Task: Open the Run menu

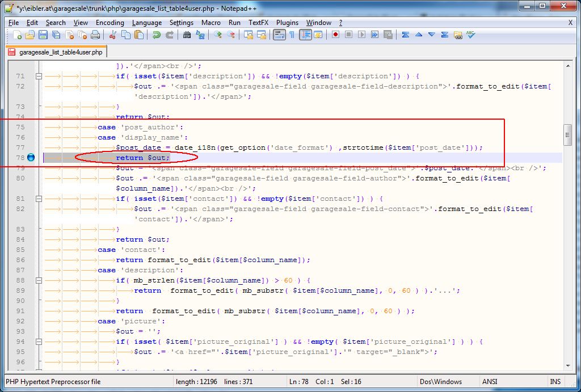Action: (234, 23)
